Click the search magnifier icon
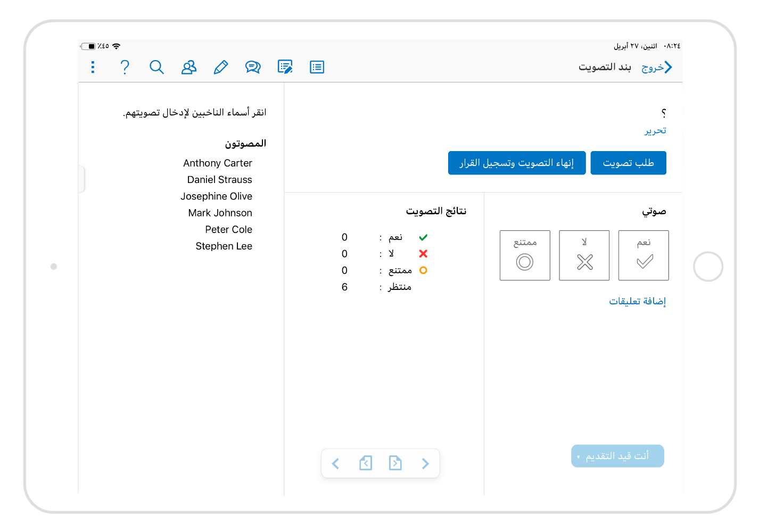This screenshot has width=759, height=532. coord(156,67)
